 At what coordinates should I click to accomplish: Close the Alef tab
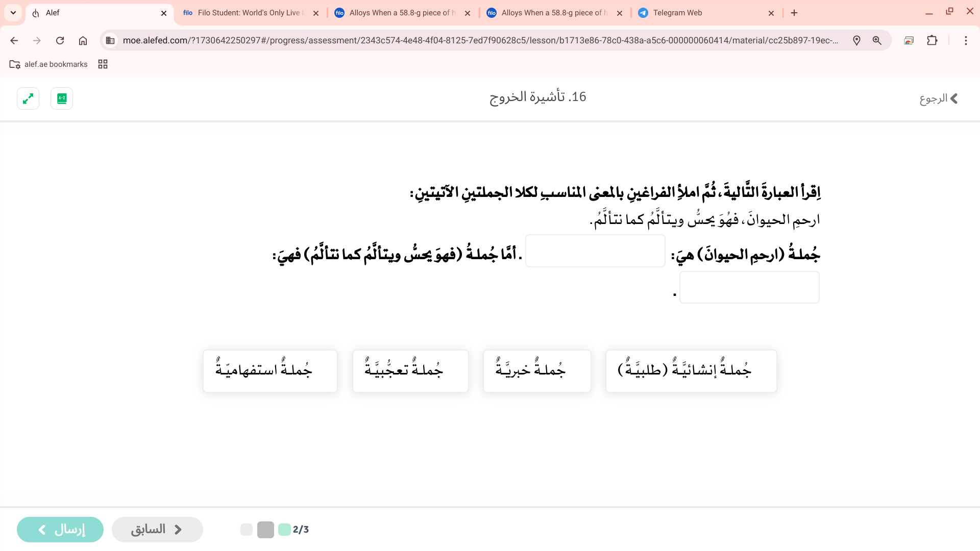pyautogui.click(x=164, y=13)
